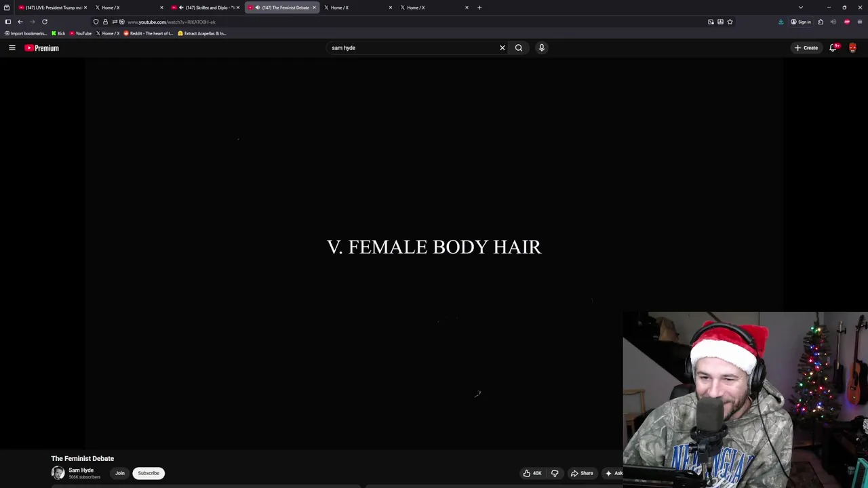Open a new browser tab

(x=479, y=7)
